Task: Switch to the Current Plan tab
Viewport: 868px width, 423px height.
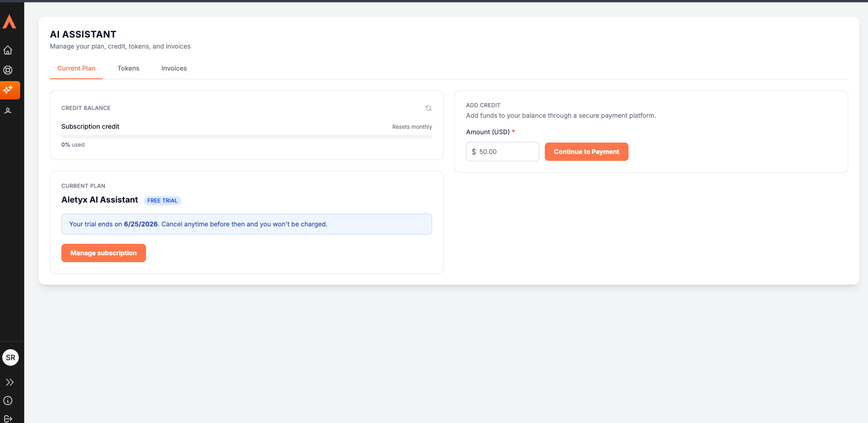Action: point(76,68)
